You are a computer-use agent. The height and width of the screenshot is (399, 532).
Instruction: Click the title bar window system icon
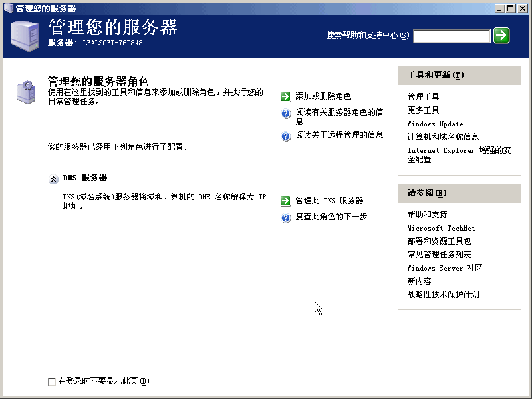point(9,8)
